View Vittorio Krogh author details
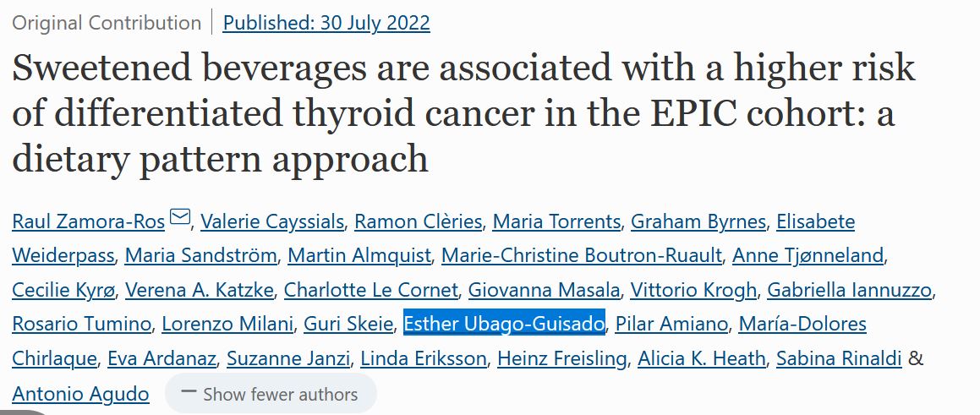Image resolution: width=980 pixels, height=415 pixels. (x=693, y=290)
